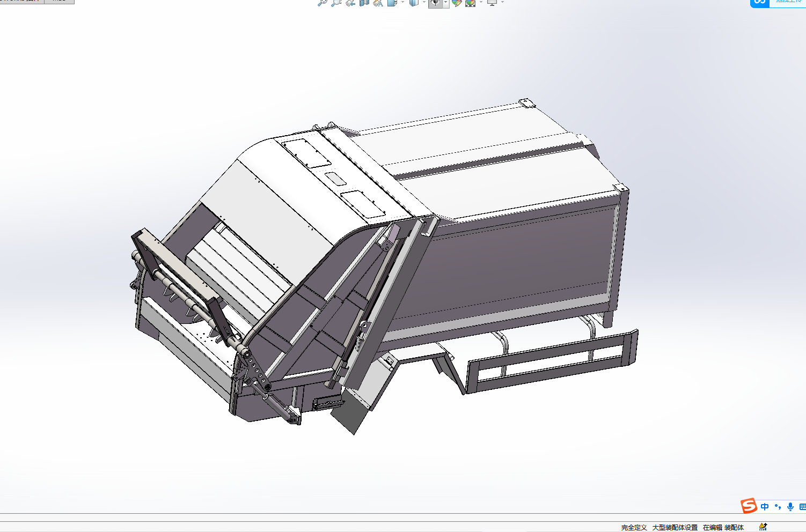Click the Display Style icon
806x532 pixels.
click(414, 3)
